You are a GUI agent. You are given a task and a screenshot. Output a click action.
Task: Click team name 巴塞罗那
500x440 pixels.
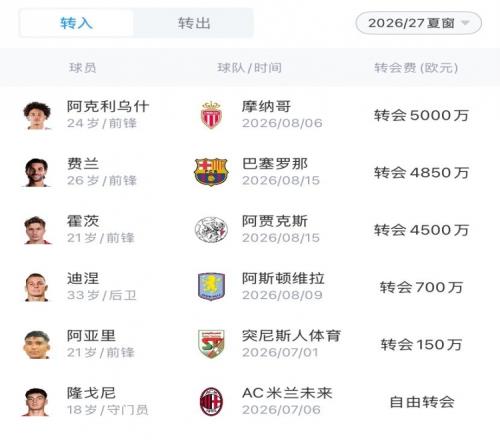275,164
